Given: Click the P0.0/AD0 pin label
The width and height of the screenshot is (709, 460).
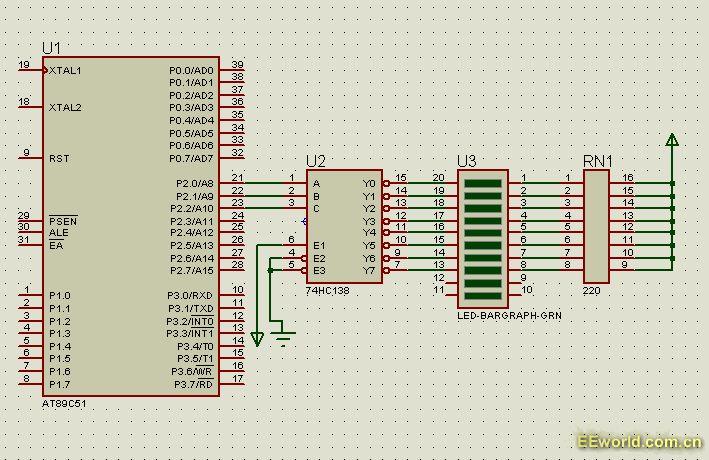Looking at the screenshot, I should tap(191, 71).
